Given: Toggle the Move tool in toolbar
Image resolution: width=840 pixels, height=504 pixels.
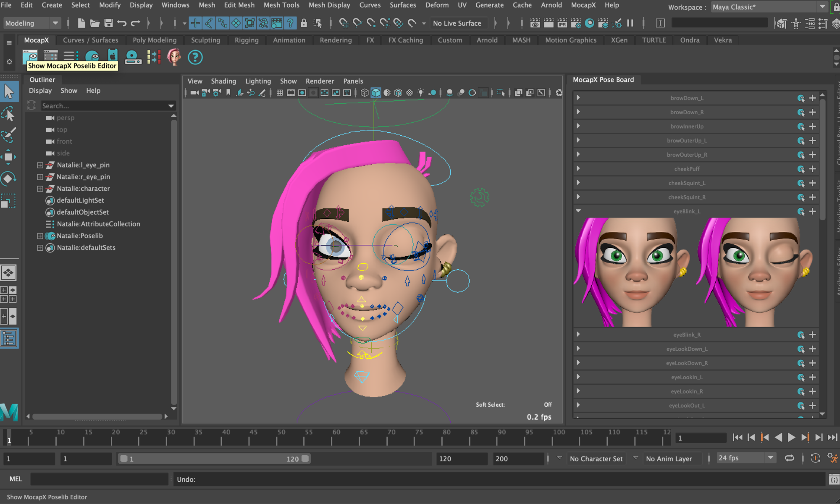Looking at the screenshot, I should (9, 157).
